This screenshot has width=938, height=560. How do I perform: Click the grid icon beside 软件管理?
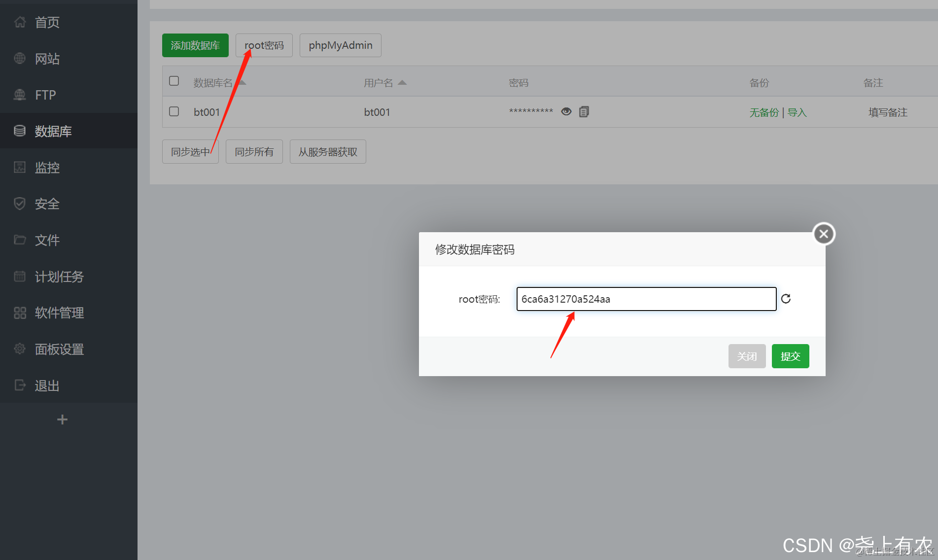point(20,313)
